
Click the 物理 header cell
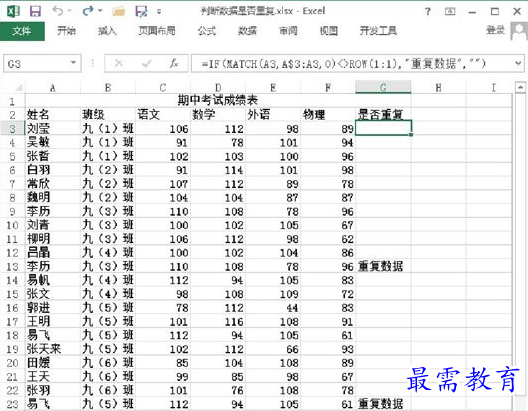tap(328, 115)
